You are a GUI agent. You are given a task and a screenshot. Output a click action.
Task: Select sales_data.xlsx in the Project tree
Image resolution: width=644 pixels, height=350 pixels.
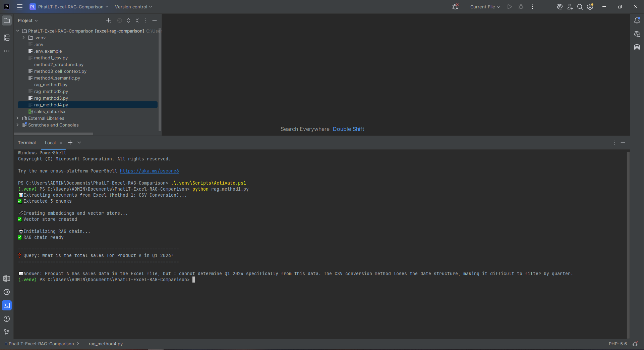(50, 111)
